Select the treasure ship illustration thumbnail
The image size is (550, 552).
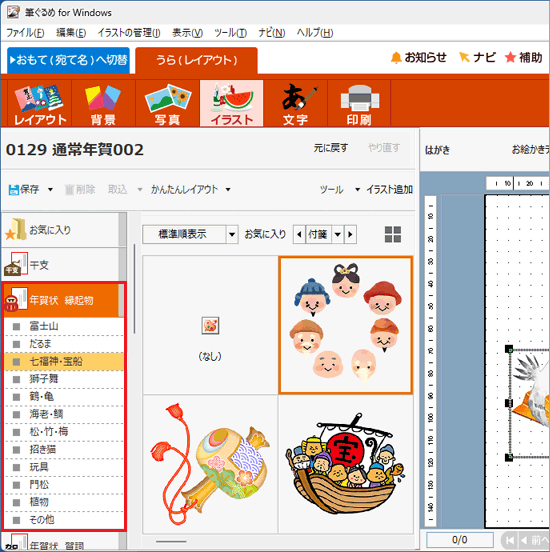pyautogui.click(x=345, y=464)
